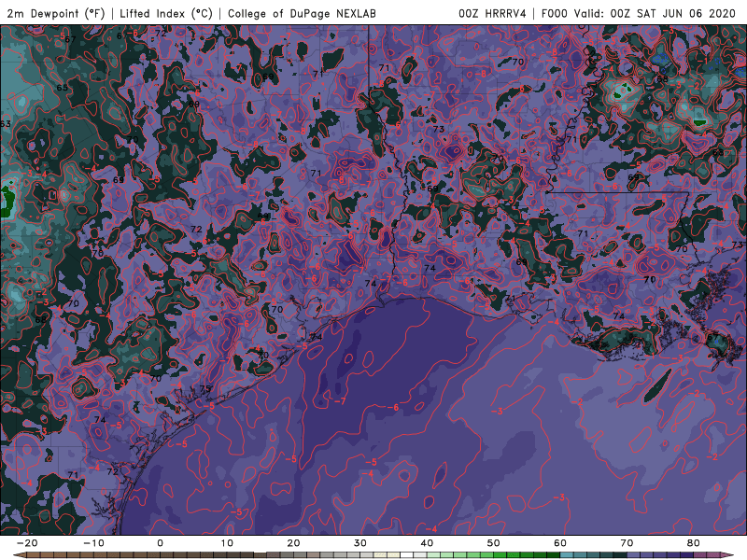Click the "50" color scale label
The image size is (747, 560).
494,543
